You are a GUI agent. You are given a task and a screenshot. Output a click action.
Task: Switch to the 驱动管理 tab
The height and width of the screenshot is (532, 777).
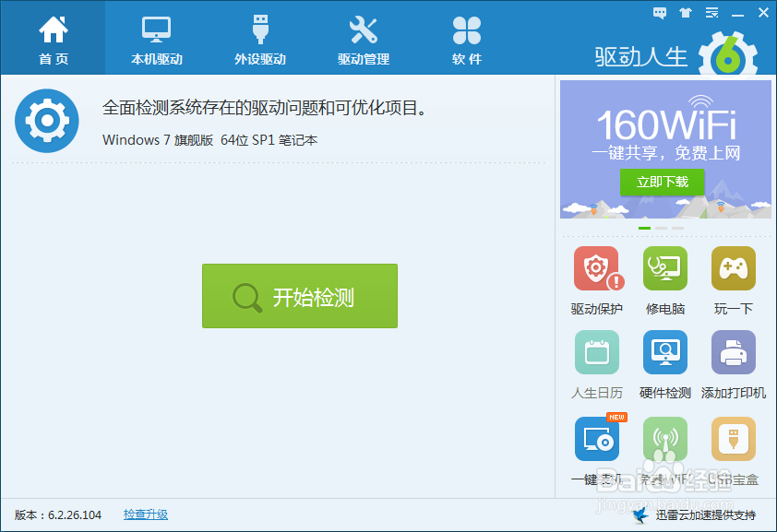pos(364,39)
